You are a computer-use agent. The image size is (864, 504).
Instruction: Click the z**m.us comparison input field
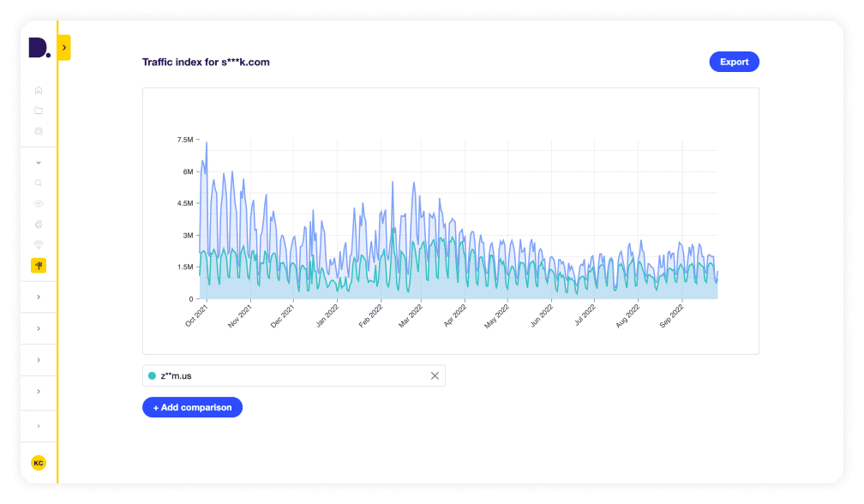coord(291,375)
